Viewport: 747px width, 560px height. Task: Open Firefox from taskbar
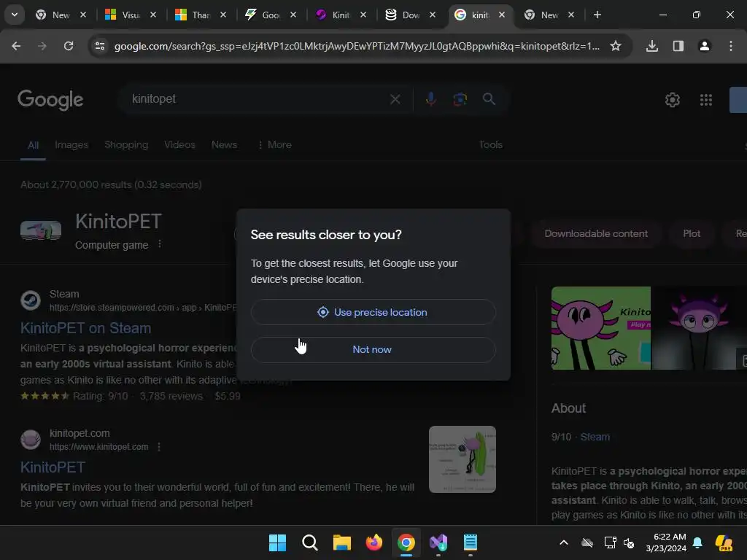[374, 542]
